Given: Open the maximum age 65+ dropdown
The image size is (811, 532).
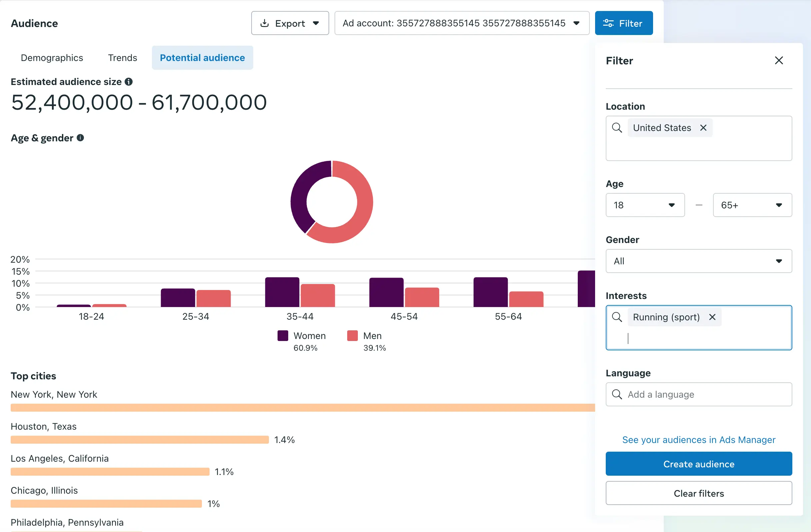Looking at the screenshot, I should (x=752, y=205).
